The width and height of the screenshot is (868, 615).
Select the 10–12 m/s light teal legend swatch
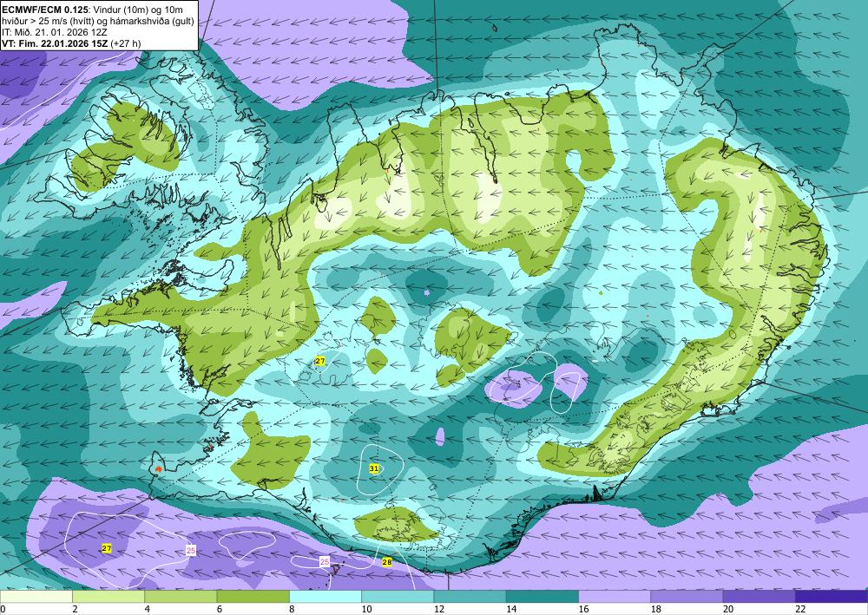[398, 596]
